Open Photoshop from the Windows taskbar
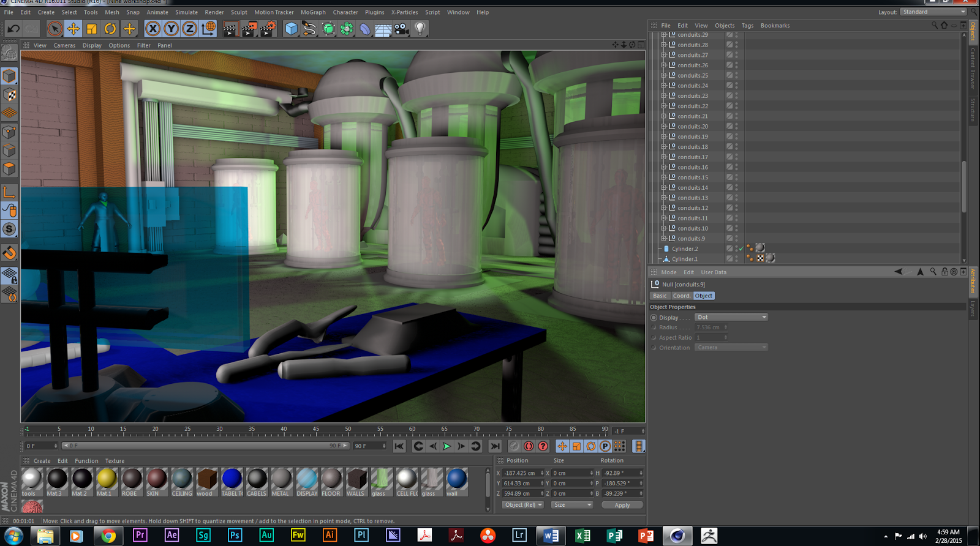The image size is (980, 546). (x=235, y=536)
